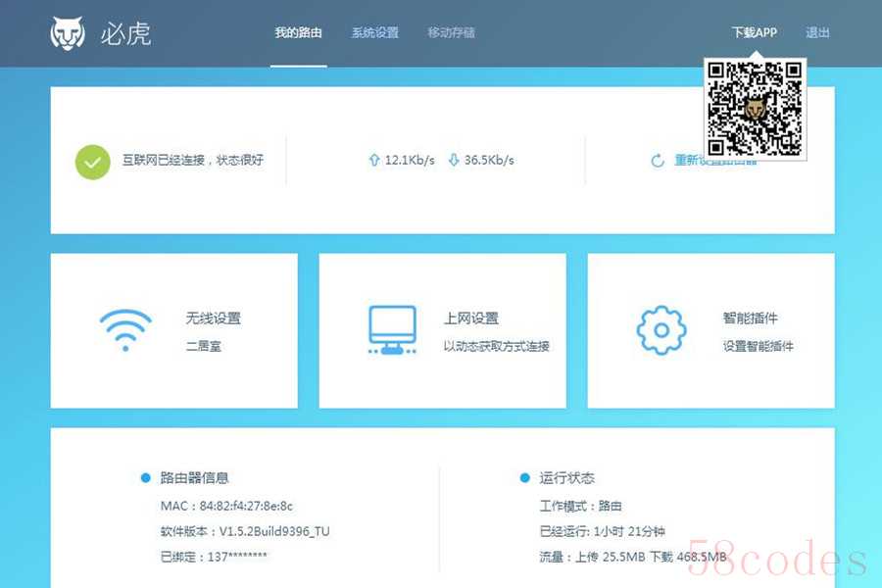Click the monitor icon for 上网设置
This screenshot has height=588, width=882.
[393, 330]
